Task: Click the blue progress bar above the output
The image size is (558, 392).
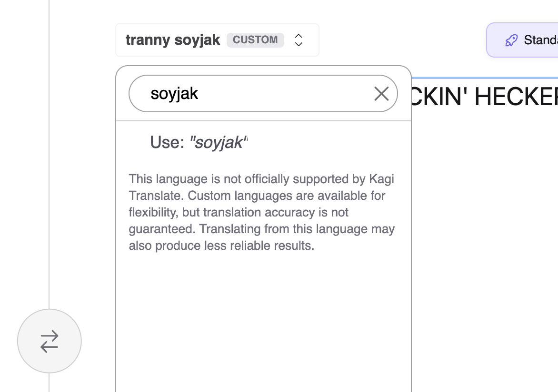Action: point(484,78)
